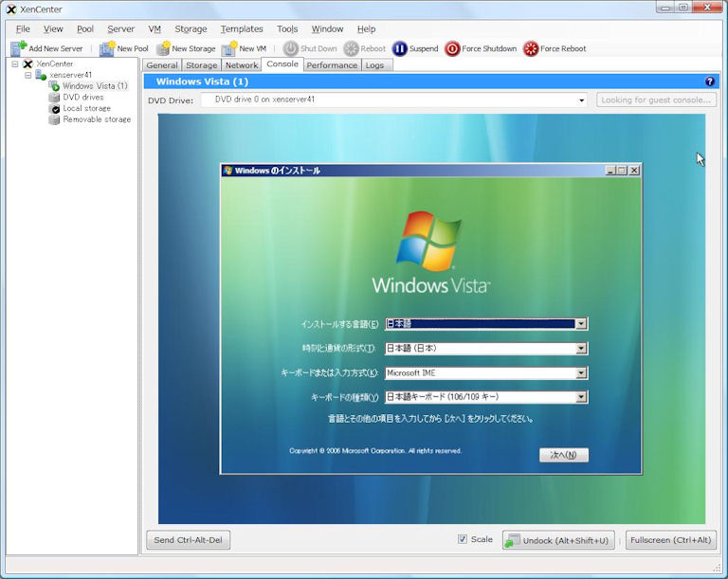Open the Help menu

(x=366, y=28)
